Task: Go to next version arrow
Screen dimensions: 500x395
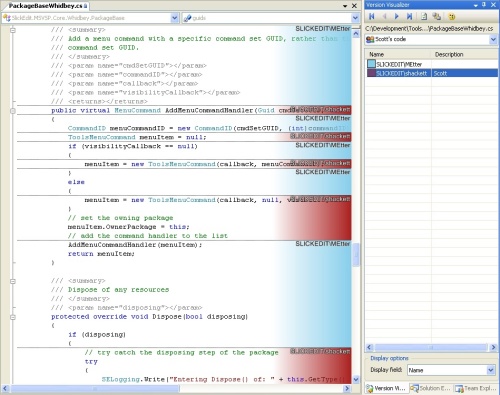Action: (x=397, y=16)
